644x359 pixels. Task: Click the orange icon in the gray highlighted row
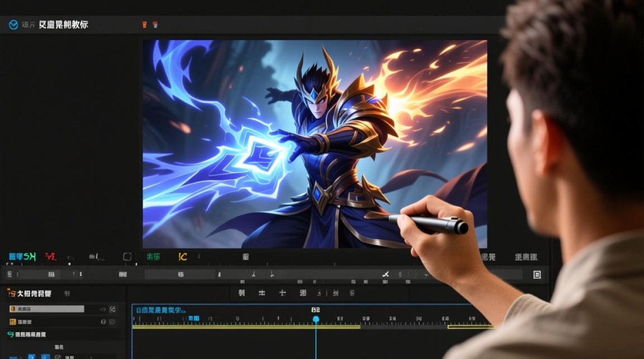pyautogui.click(x=13, y=309)
